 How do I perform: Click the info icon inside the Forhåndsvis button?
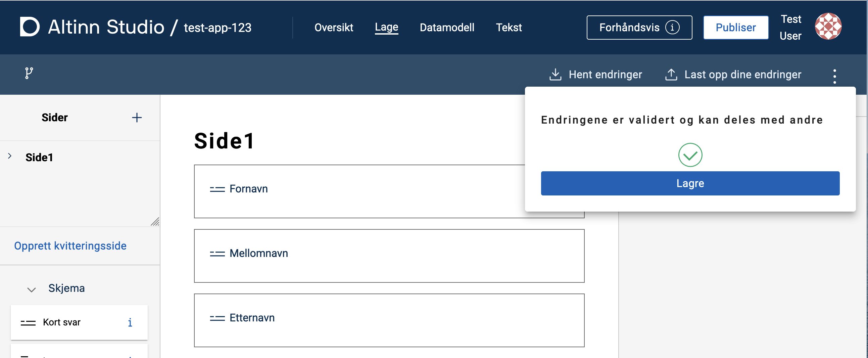(x=673, y=28)
